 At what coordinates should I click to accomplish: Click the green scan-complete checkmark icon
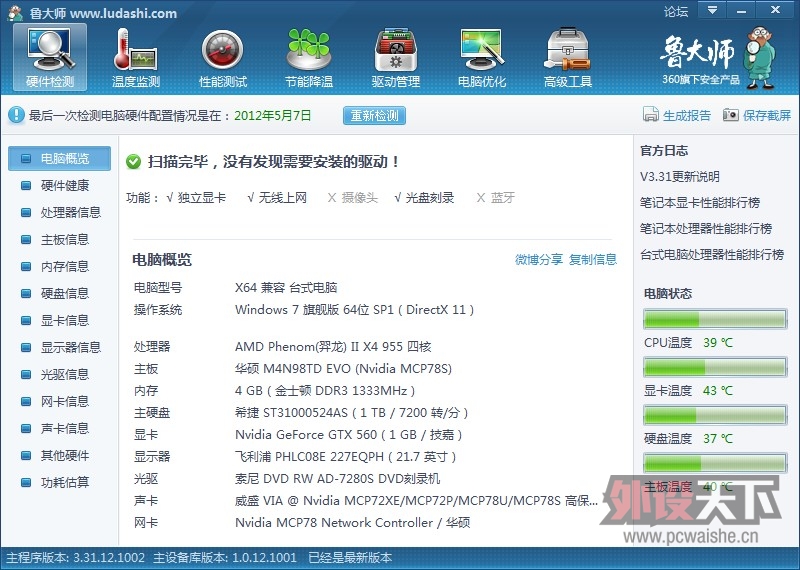[x=133, y=162]
